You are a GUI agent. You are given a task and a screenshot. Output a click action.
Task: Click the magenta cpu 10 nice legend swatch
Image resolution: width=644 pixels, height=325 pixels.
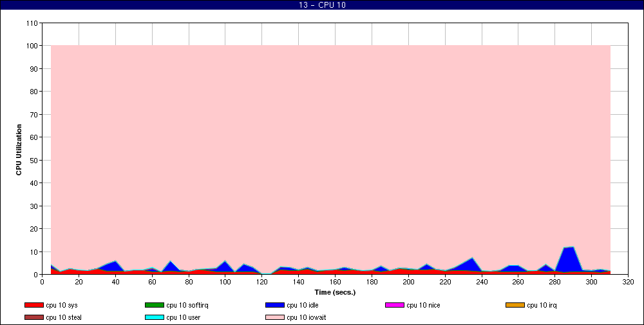click(395, 305)
